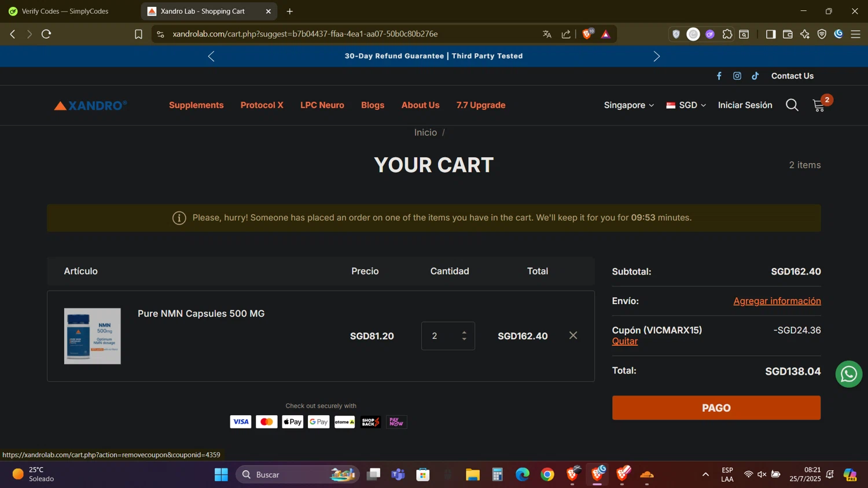Open the browser hamburger menu
This screenshot has height=488, width=868.
[855, 34]
